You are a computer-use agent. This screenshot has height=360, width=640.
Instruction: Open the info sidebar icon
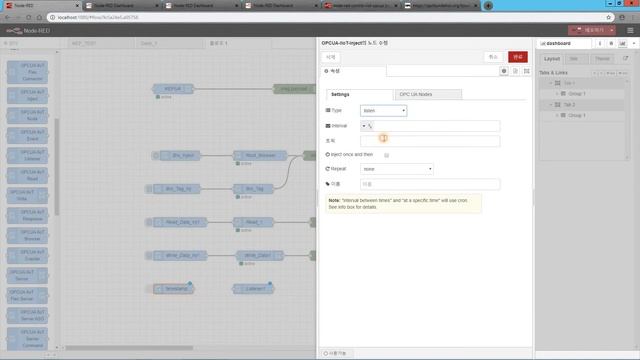(x=600, y=43)
